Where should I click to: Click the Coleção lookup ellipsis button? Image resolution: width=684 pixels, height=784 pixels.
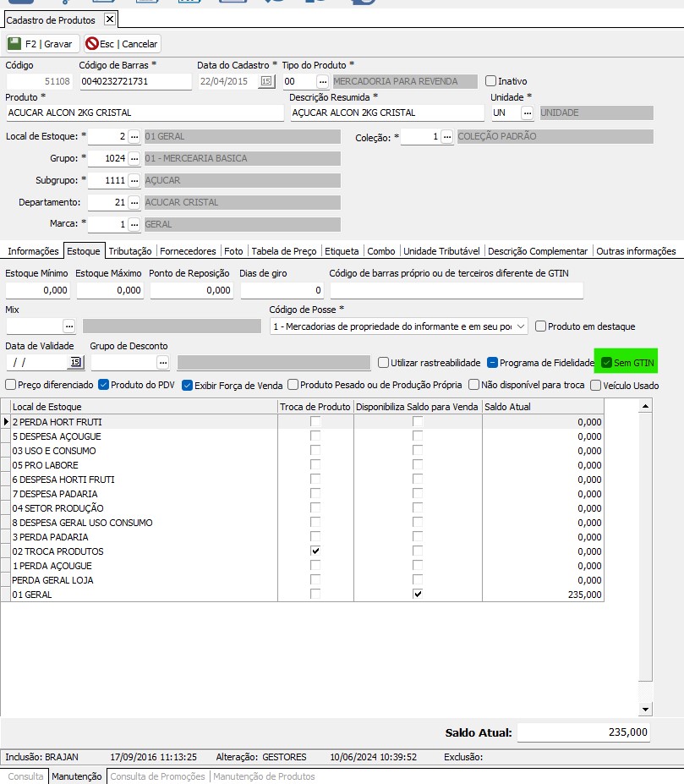tap(446, 136)
